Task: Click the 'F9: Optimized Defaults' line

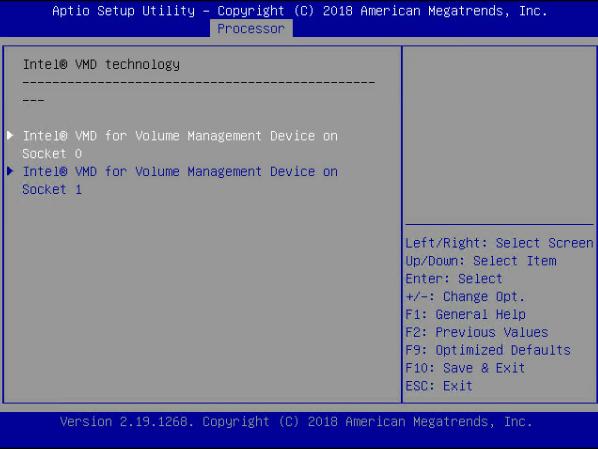Action: [x=488, y=350]
